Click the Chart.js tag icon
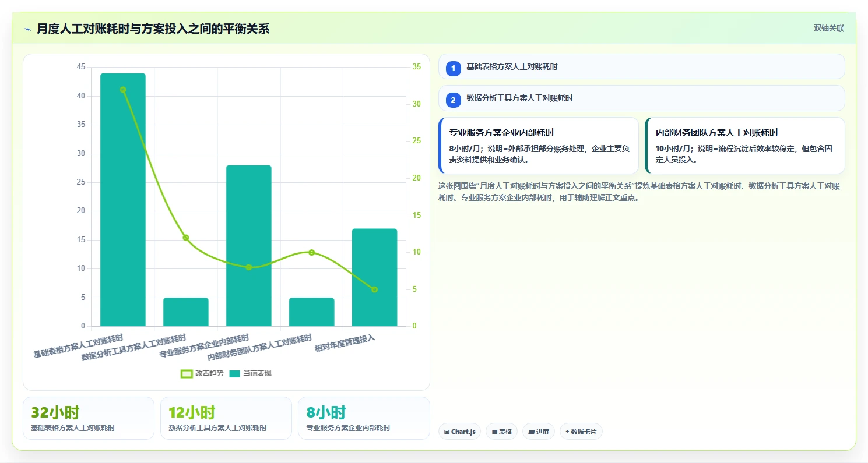Viewport: 868px width, 463px height. click(x=447, y=432)
